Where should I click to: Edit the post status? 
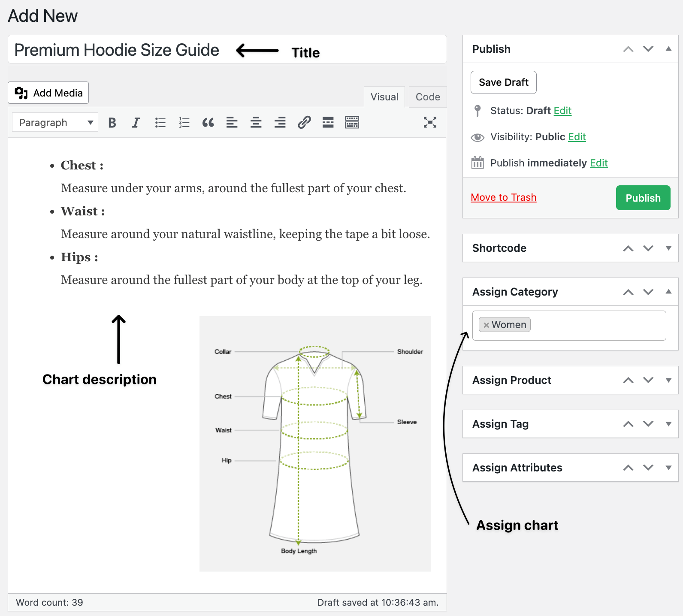point(562,111)
